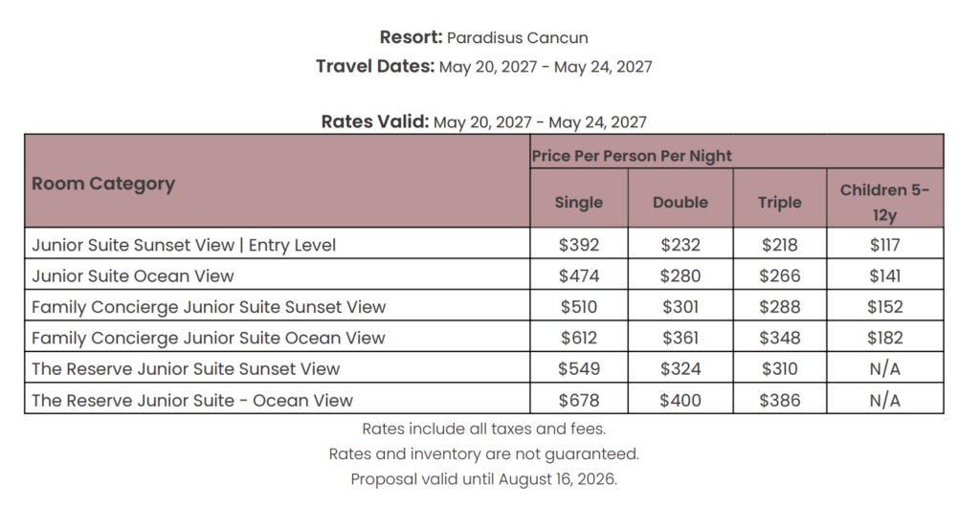980x507 pixels.
Task: Click the $288 triple rate cell
Action: click(x=780, y=305)
